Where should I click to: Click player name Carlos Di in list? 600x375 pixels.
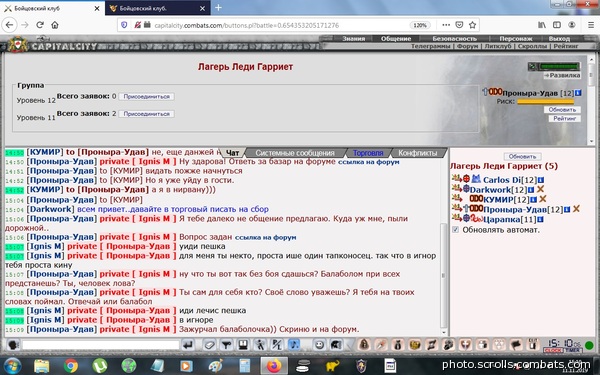click(x=502, y=180)
